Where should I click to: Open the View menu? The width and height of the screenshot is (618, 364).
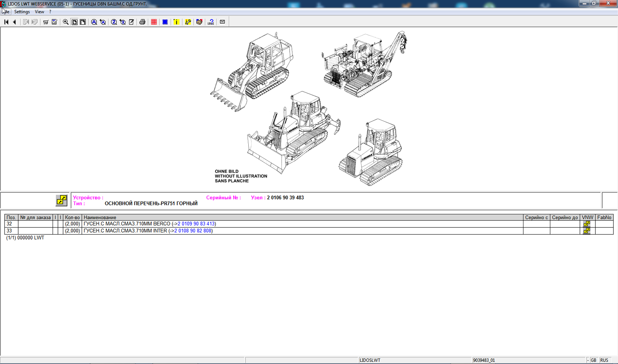(39, 12)
